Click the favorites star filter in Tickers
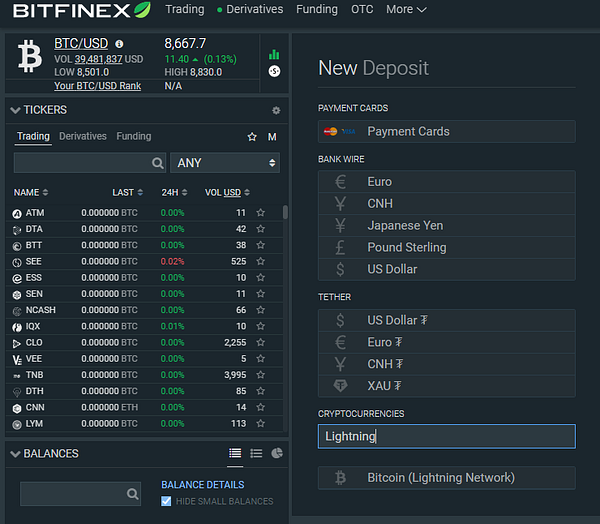600x524 pixels. click(x=252, y=137)
